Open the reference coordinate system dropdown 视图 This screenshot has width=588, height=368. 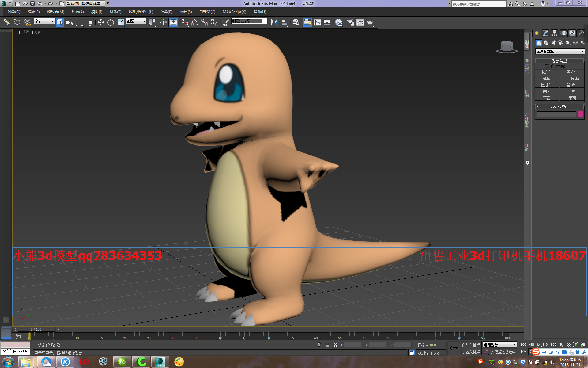tap(136, 21)
